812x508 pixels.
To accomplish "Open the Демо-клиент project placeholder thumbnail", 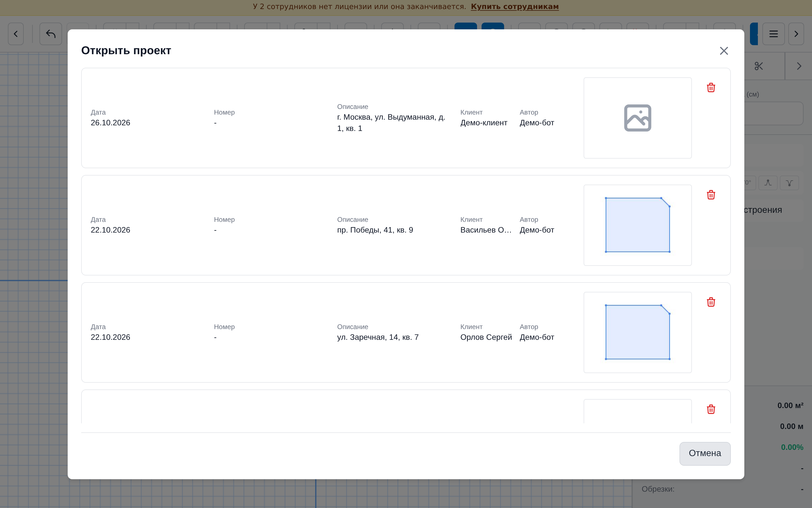I will click(x=637, y=118).
